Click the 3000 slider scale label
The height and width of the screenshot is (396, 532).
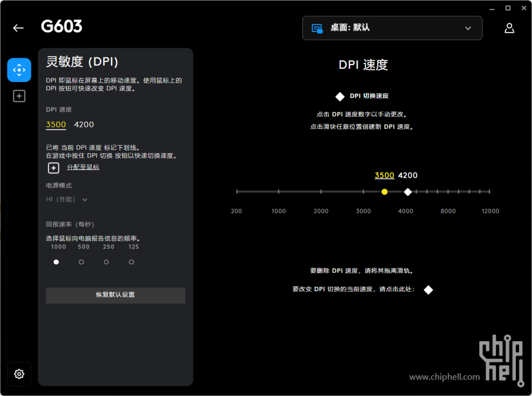coord(363,211)
